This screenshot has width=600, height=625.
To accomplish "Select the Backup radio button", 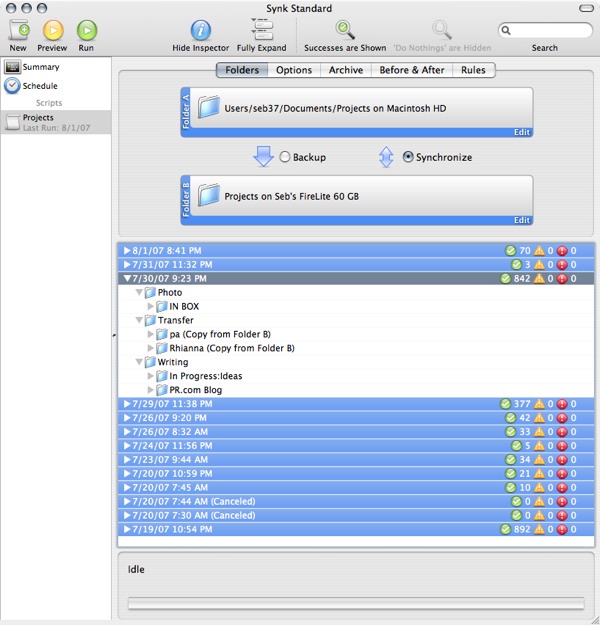I will coord(285,157).
